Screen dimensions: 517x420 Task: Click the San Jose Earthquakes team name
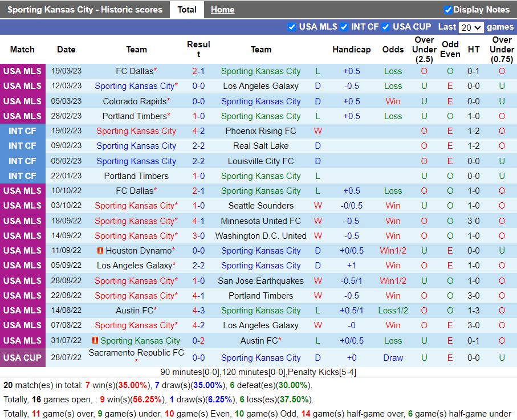(260, 281)
